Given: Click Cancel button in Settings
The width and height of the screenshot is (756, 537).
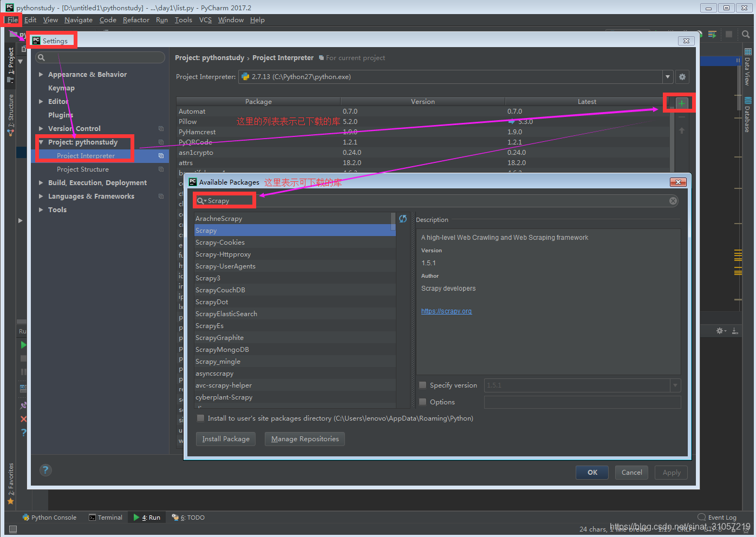Looking at the screenshot, I should (631, 473).
